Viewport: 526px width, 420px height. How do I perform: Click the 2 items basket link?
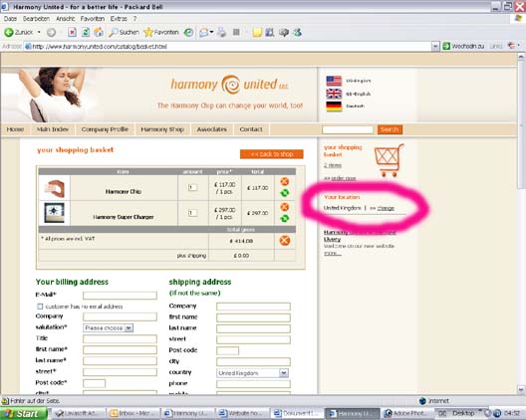point(333,165)
